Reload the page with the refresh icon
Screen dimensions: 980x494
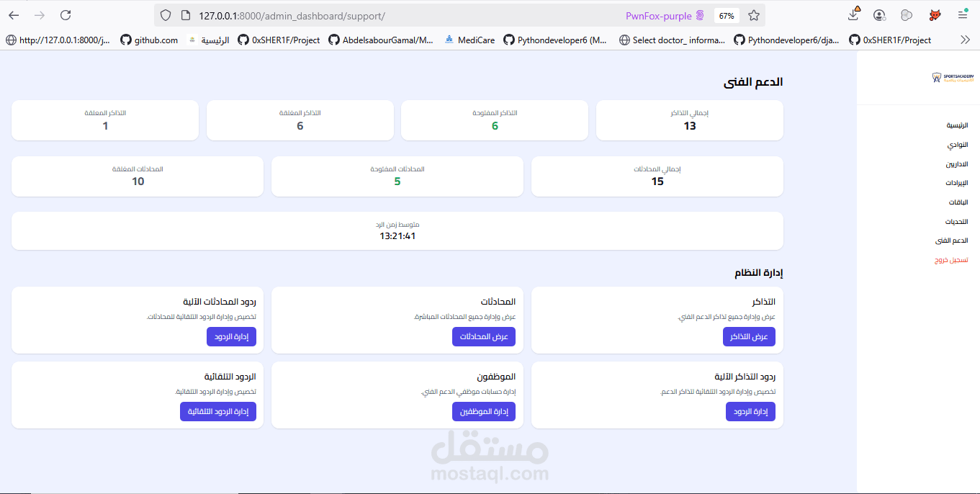(66, 15)
